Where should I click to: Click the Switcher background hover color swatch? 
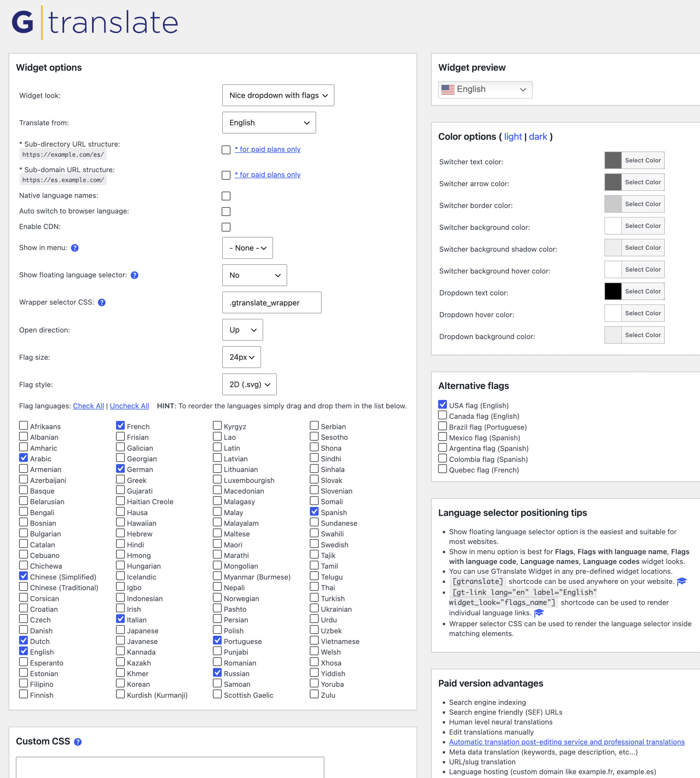(613, 270)
